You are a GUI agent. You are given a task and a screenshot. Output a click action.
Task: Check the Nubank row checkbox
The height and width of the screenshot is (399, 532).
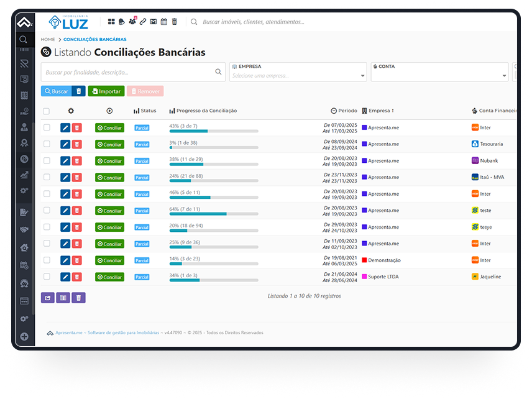[47, 160]
